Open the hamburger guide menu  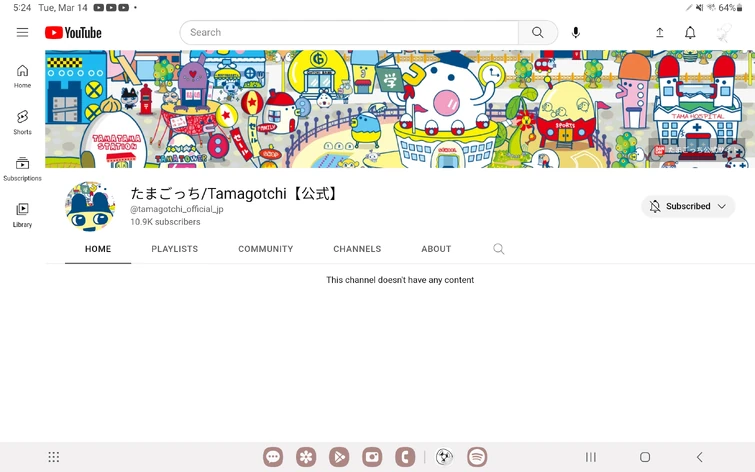point(22,32)
